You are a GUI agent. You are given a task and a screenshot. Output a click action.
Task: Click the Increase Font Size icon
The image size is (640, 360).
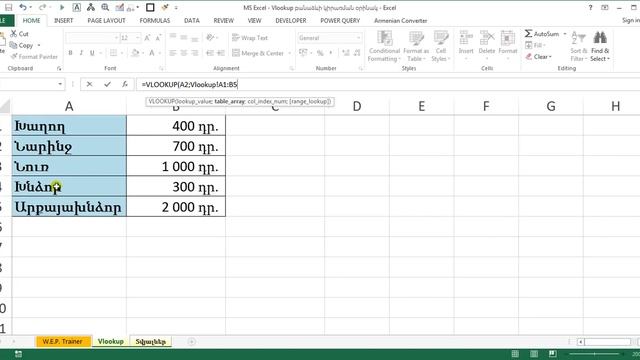pyautogui.click(x=147, y=38)
